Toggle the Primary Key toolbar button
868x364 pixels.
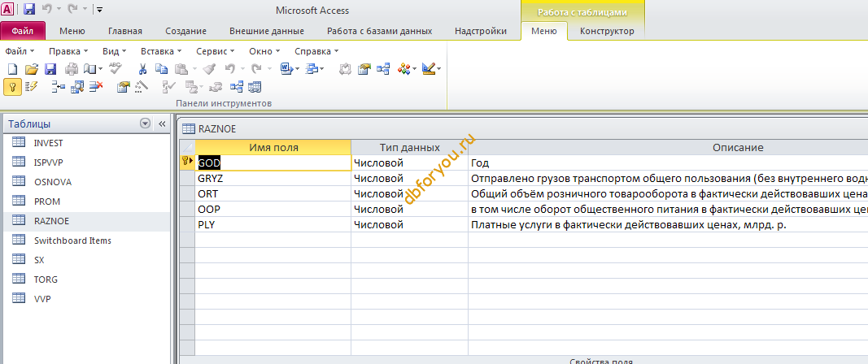[x=13, y=87]
